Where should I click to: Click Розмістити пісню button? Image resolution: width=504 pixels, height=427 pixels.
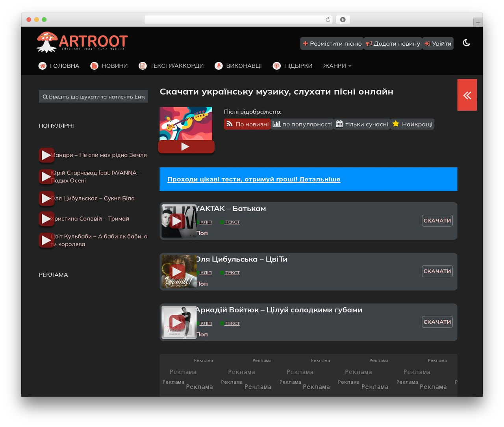[332, 44]
